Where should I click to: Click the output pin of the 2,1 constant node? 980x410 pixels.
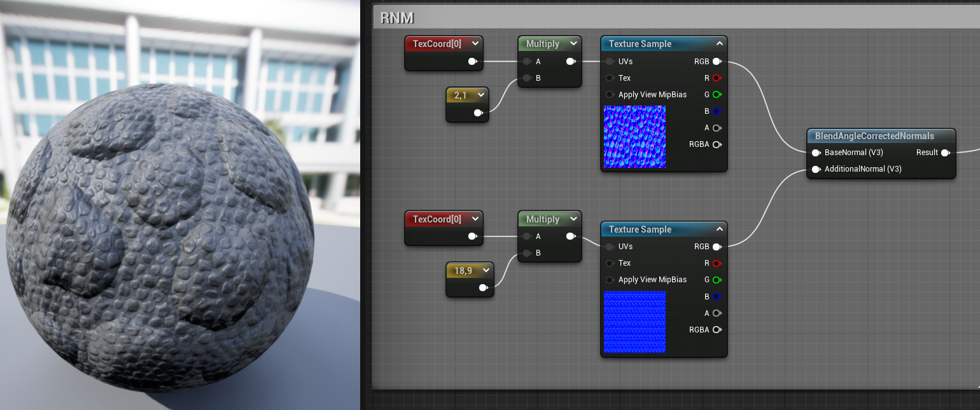[x=478, y=113]
